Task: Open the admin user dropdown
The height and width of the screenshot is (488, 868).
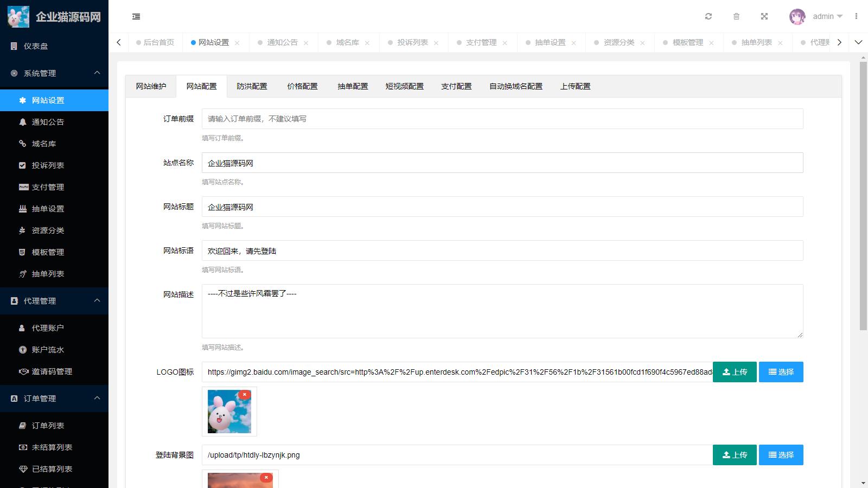Action: [x=827, y=16]
